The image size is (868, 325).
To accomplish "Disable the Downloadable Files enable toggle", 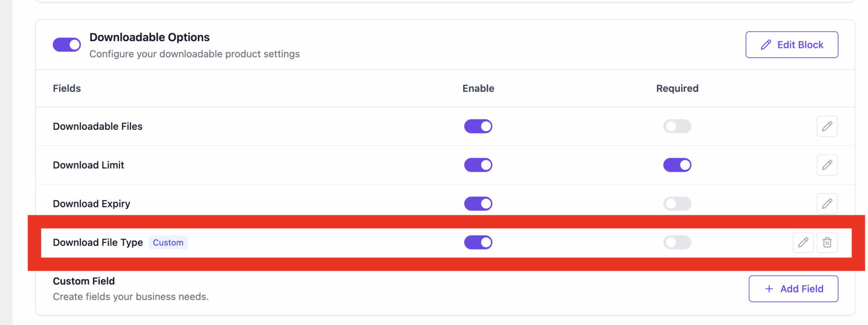I will [x=478, y=127].
